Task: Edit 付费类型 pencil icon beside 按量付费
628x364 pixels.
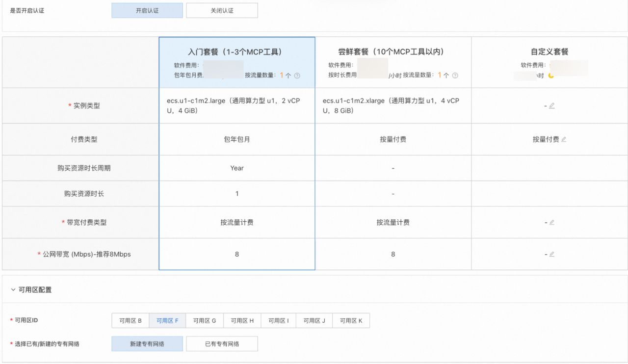Action: pyautogui.click(x=564, y=139)
